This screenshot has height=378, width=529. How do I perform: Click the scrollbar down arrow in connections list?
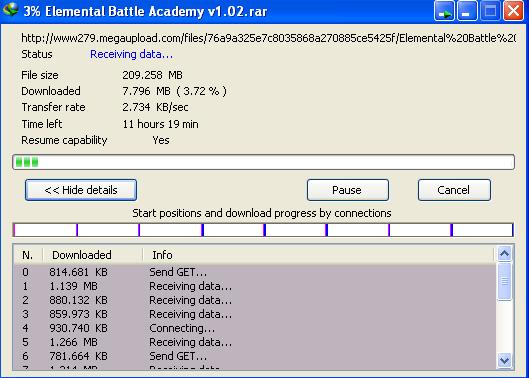504,360
